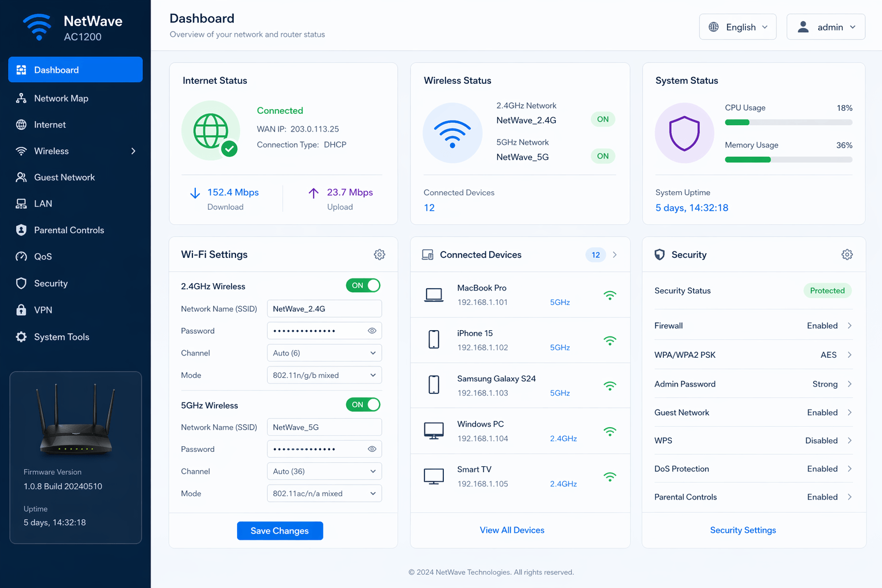Open the English language selector
Viewport: 882px width, 588px height.
point(738,26)
